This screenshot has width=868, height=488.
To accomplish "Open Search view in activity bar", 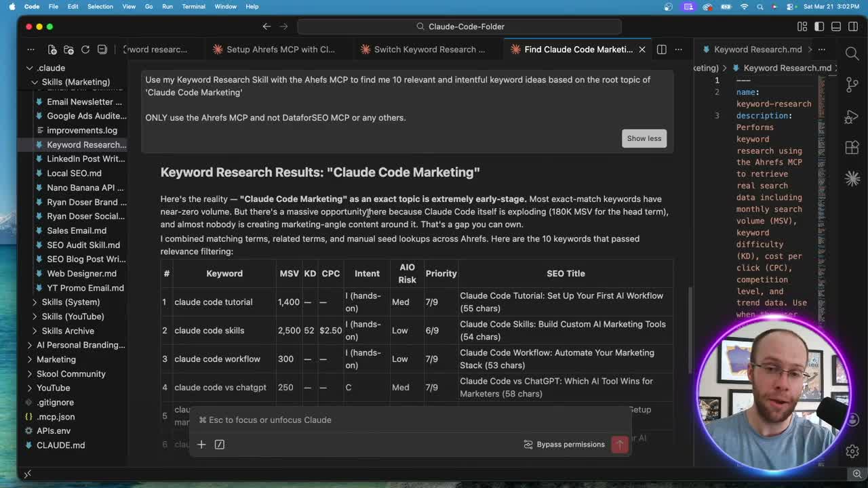I will tap(852, 54).
